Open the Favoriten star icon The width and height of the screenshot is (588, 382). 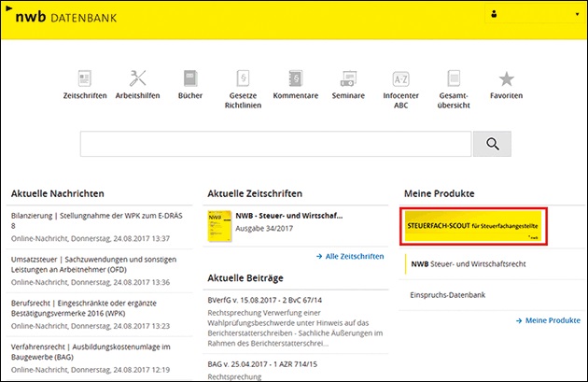(x=506, y=79)
